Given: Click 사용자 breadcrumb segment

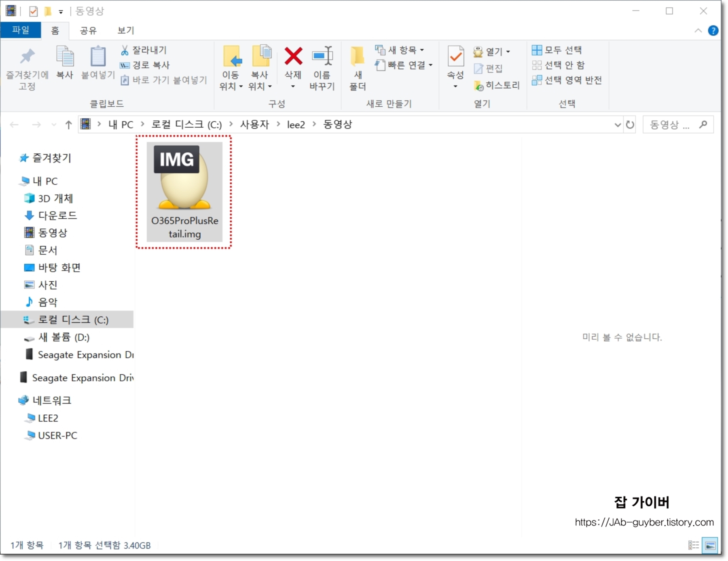Looking at the screenshot, I should 254,124.
